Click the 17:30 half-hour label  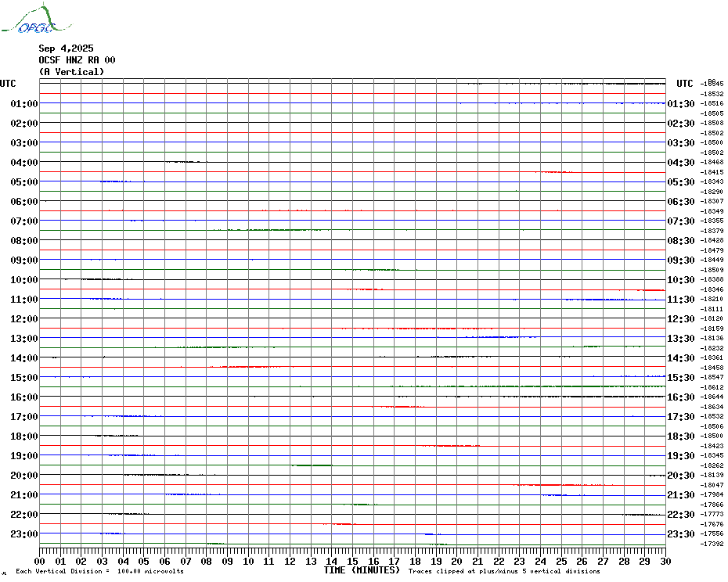coord(681,417)
